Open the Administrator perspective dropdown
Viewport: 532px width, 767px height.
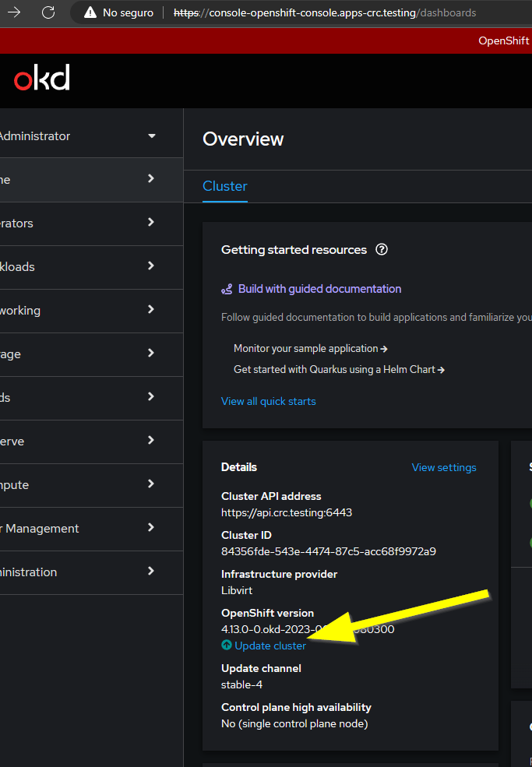click(78, 136)
